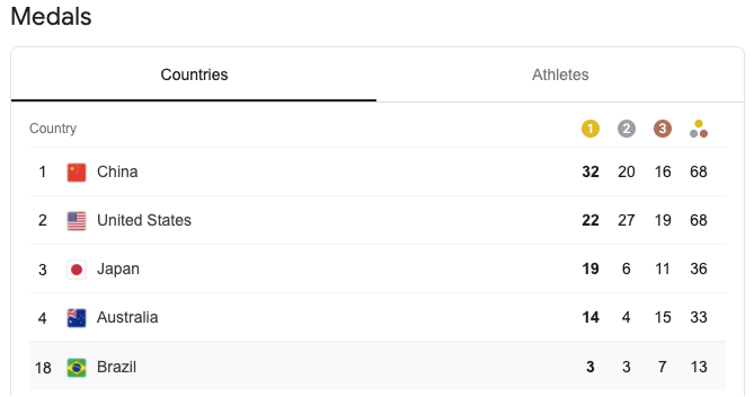This screenshot has height=397, width=754.
Task: Open the Australia country name
Action: (127, 317)
